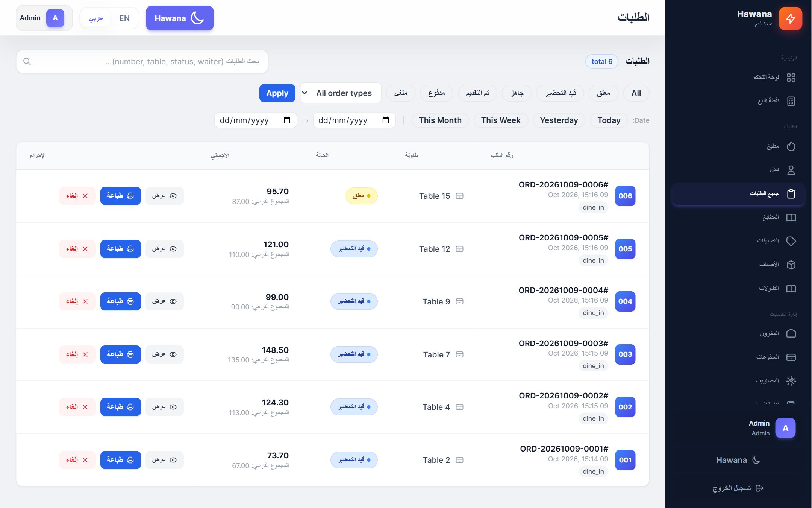Image resolution: width=812 pixels, height=508 pixels.
Task: Click the 004 order number badge
Action: (625, 301)
